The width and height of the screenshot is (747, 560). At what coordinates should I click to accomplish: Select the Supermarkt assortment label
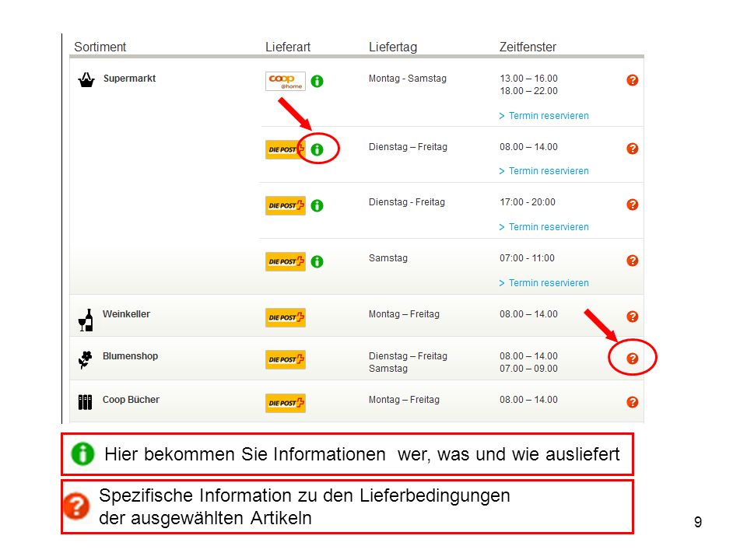click(x=130, y=78)
